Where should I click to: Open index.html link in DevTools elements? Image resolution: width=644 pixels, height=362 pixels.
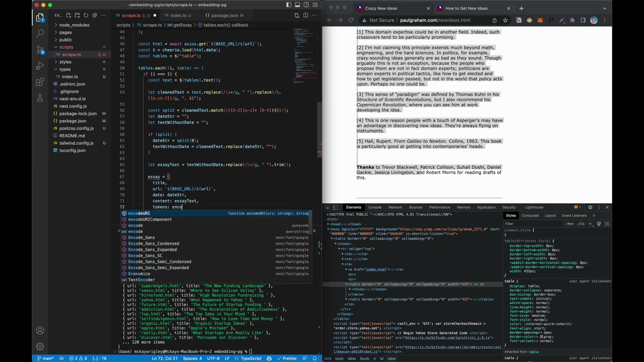coord(375,269)
